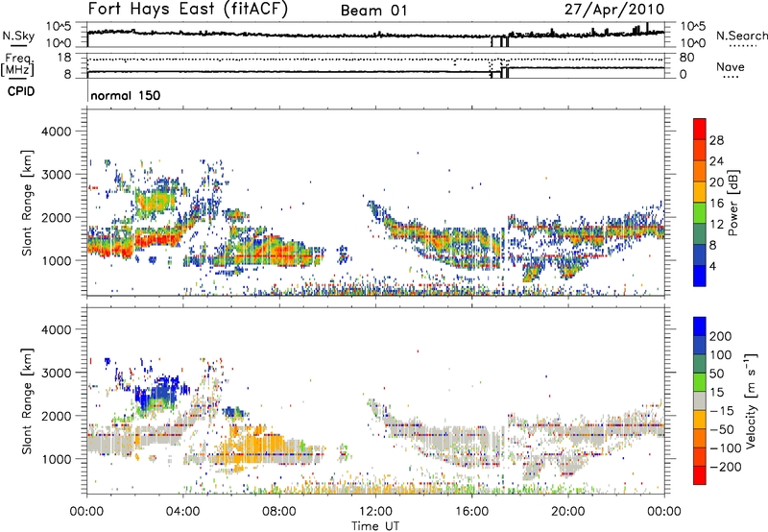Pick the red bottom velocity colorbar swatch
This screenshot has height=532, width=768.
click(x=700, y=475)
